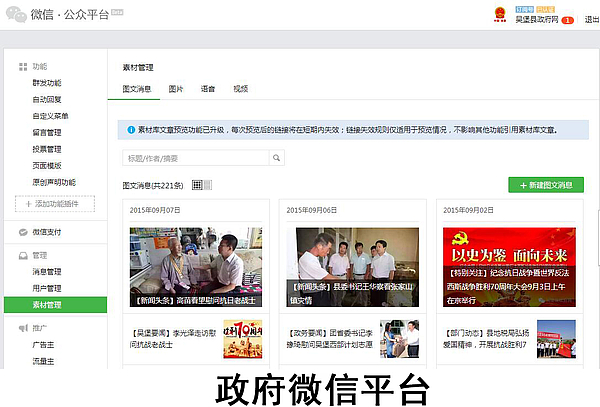Open the 以史为鉴 面向未来 red cover image
The width and height of the screenshot is (600, 407).
pyautogui.click(x=509, y=267)
